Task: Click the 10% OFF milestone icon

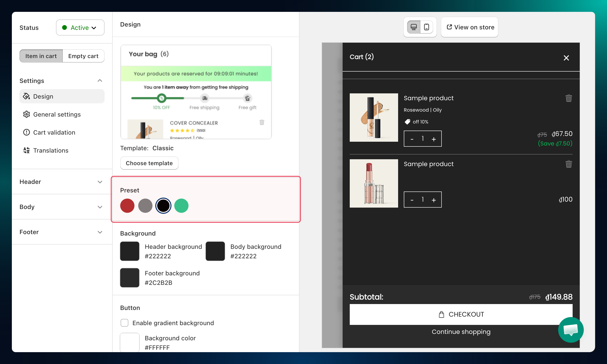Action: [161, 98]
